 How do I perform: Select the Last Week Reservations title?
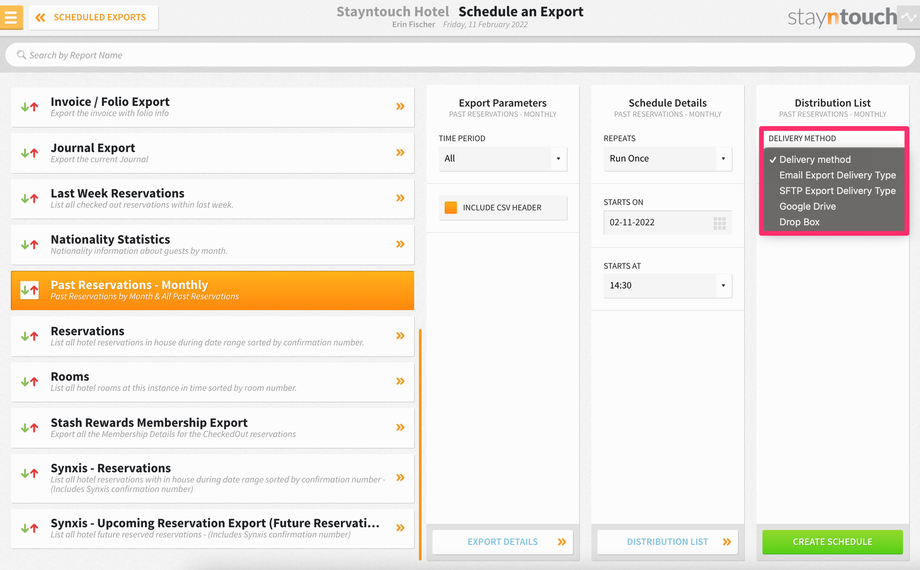117,193
